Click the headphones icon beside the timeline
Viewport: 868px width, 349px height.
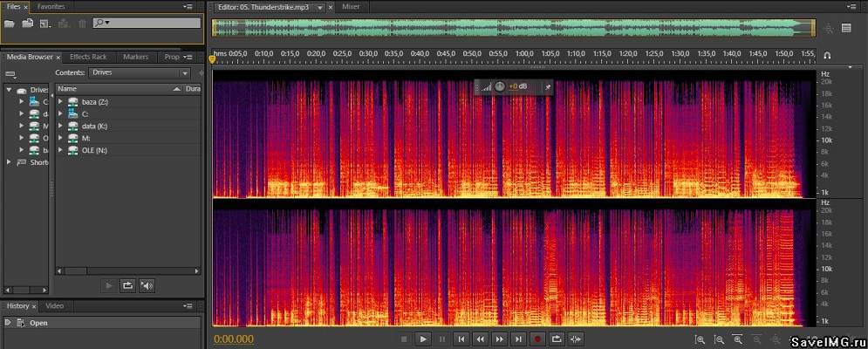click(826, 57)
